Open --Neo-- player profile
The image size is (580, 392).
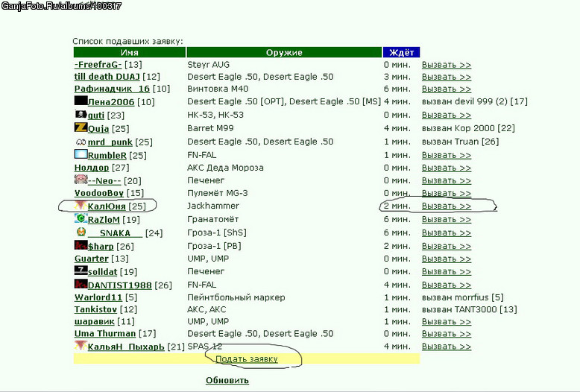coord(104,181)
